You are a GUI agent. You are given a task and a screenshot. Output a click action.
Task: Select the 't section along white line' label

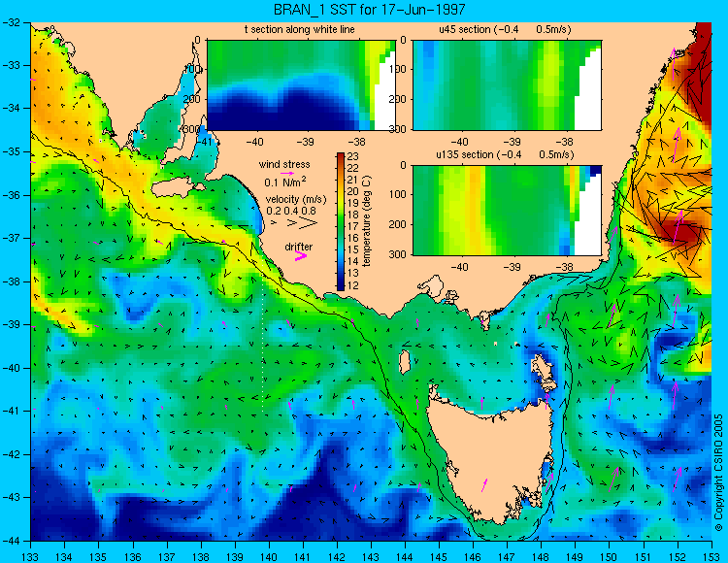[300, 30]
